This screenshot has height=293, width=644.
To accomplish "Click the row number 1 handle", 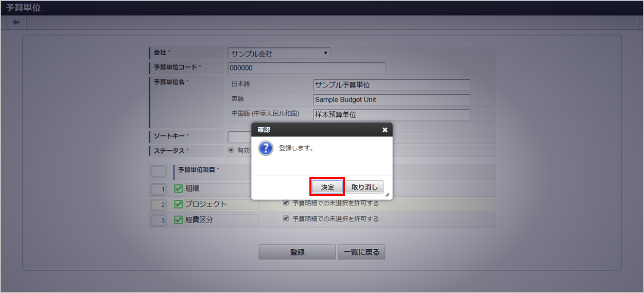I will click(159, 189).
